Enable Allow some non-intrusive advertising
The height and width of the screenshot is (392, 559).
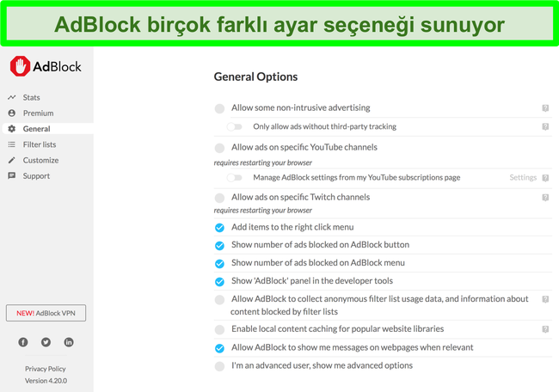coord(219,108)
